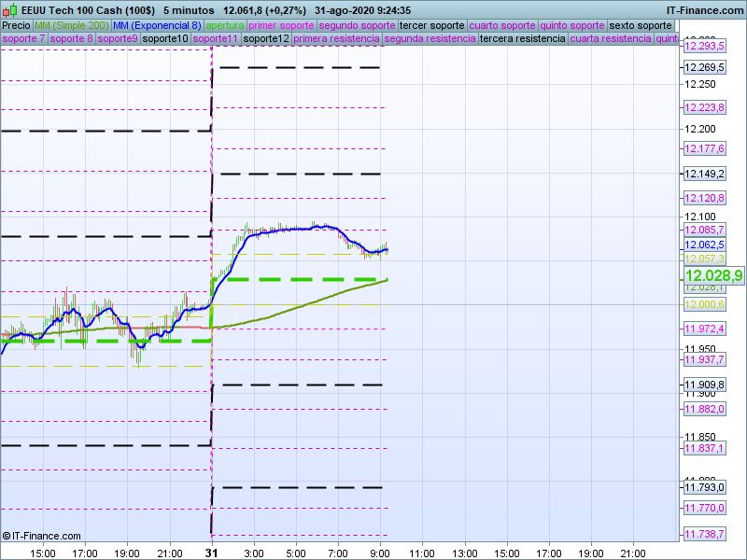Select the Precio indicator label

pyautogui.click(x=16, y=25)
